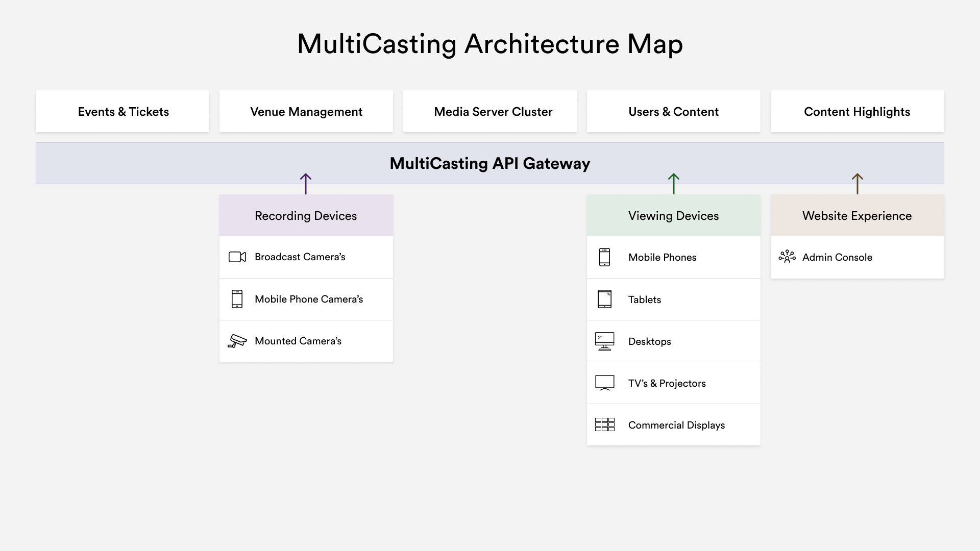Viewport: 980px width, 551px height.
Task: Open the Content Highlights panel
Action: (857, 111)
